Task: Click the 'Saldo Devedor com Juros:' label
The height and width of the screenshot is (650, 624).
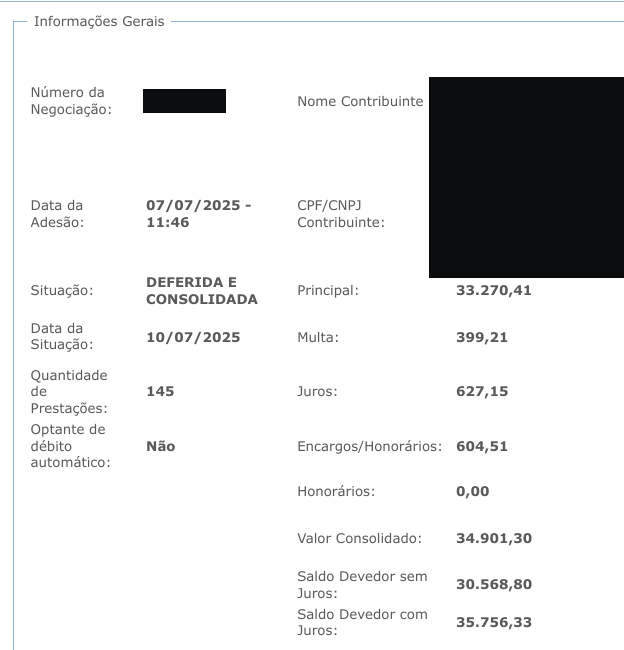Action: point(362,622)
